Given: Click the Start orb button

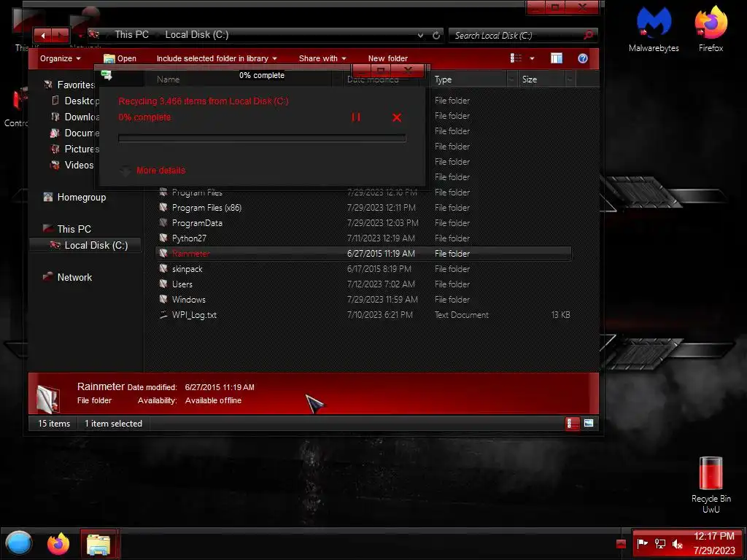Looking at the screenshot, I should [18, 543].
